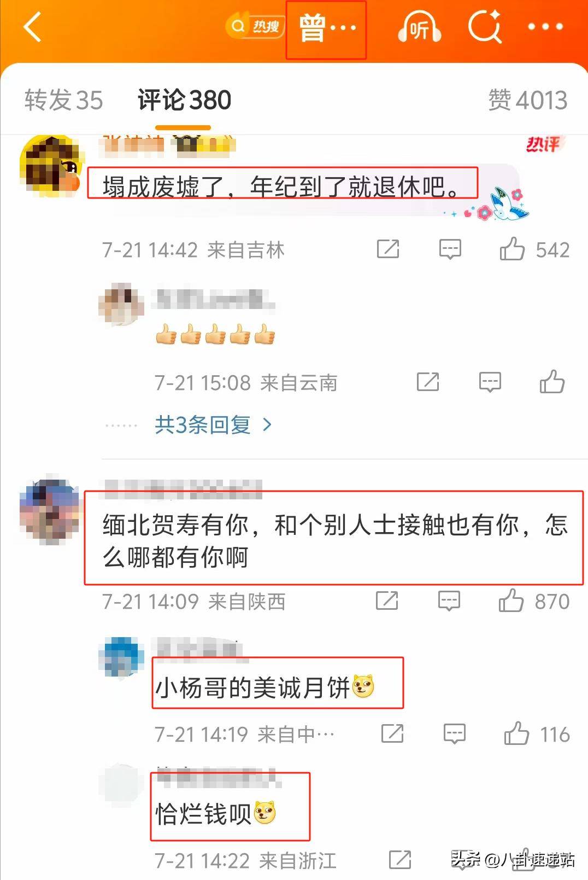
Task: Switch to the 转发 35 tab
Action: point(63,100)
